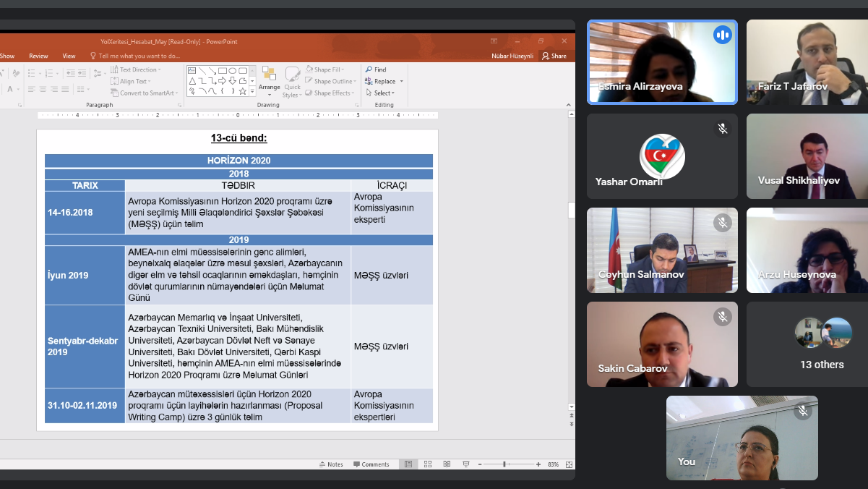Click Increase List Level icon
The image size is (868, 489).
pyautogui.click(x=82, y=72)
